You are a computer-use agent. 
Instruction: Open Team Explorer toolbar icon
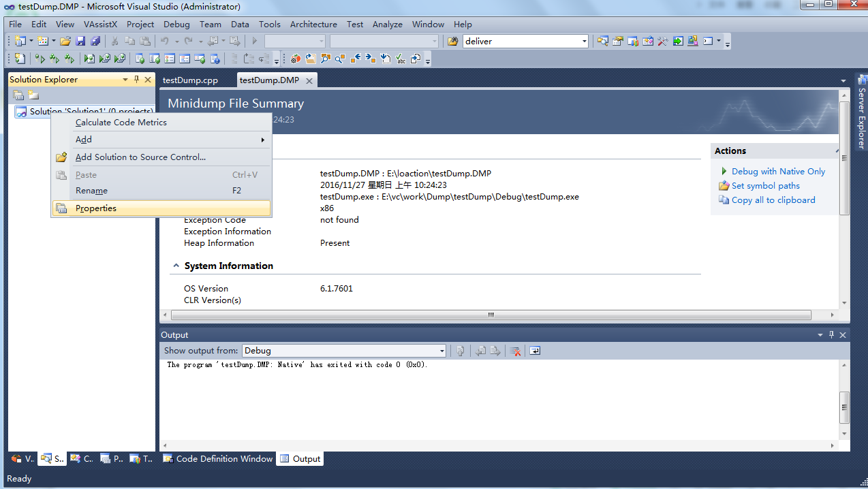(x=633, y=42)
